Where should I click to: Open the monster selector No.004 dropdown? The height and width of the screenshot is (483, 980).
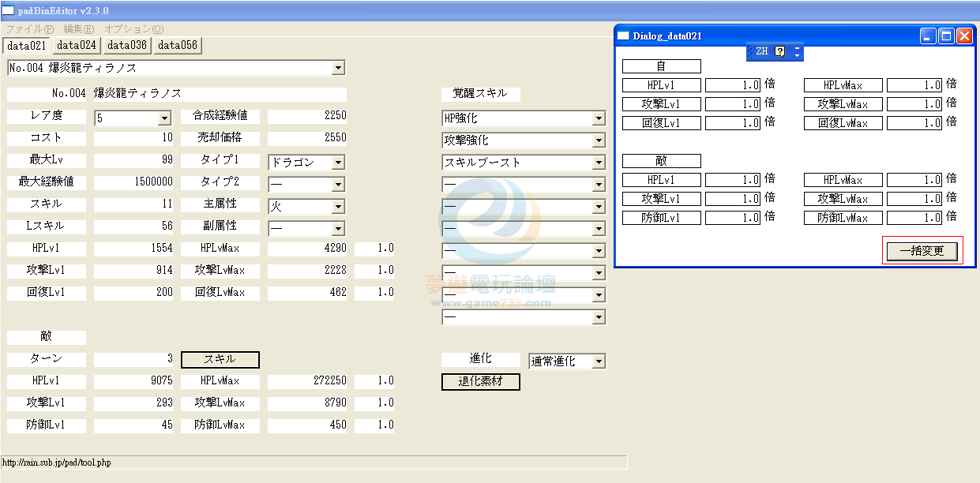[338, 68]
